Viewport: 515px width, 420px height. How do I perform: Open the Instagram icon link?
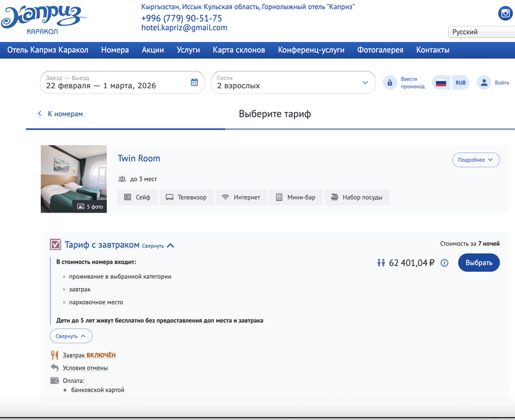[x=505, y=14]
